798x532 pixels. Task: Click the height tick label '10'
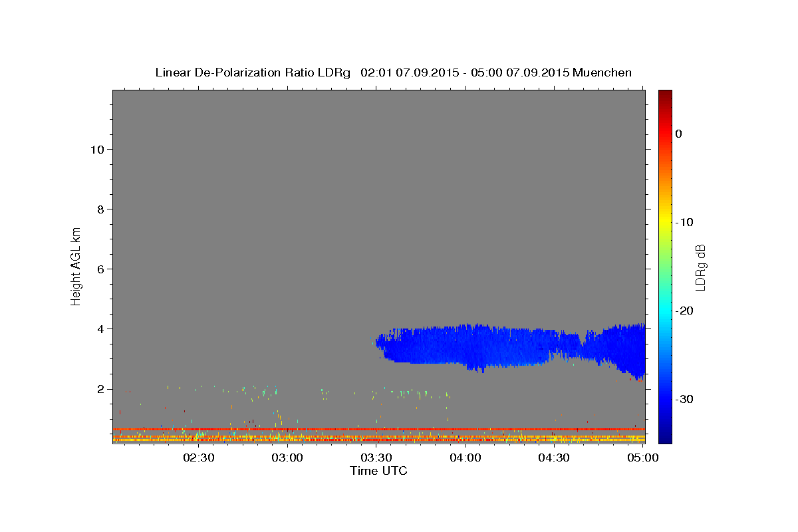coord(96,149)
